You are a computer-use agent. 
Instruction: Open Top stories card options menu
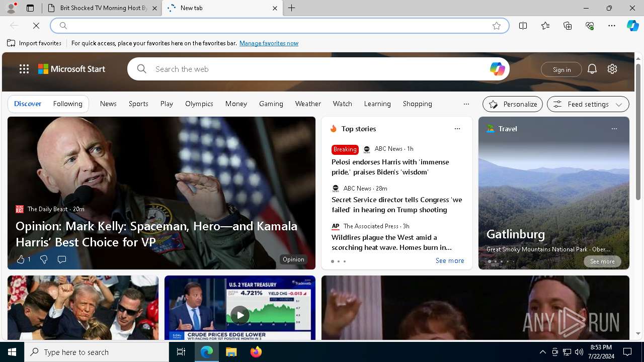click(457, 129)
